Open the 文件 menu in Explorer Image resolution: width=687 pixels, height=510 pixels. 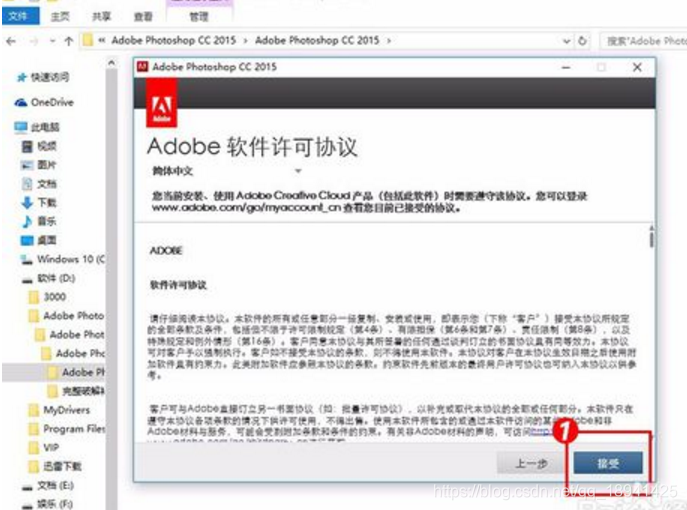20,16
